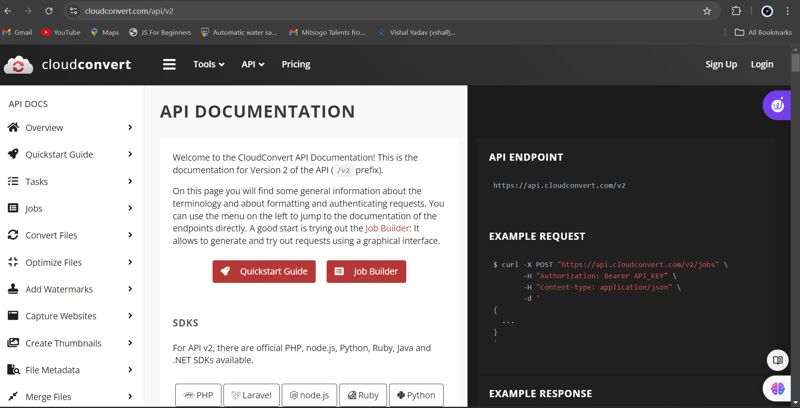
Task: Expand the Capture Websites chevron
Action: [130, 316]
